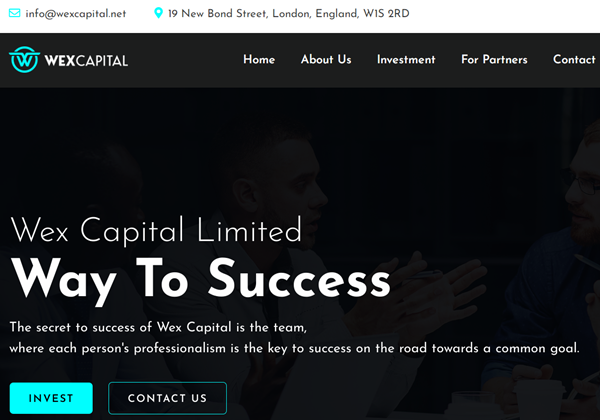Click the line 'The secret to success'
The height and width of the screenshot is (420, 600).
pyautogui.click(x=158, y=327)
